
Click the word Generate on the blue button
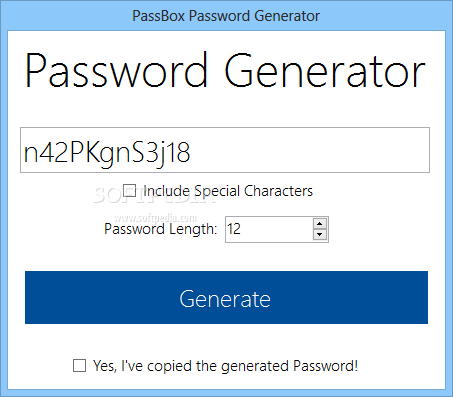point(225,299)
